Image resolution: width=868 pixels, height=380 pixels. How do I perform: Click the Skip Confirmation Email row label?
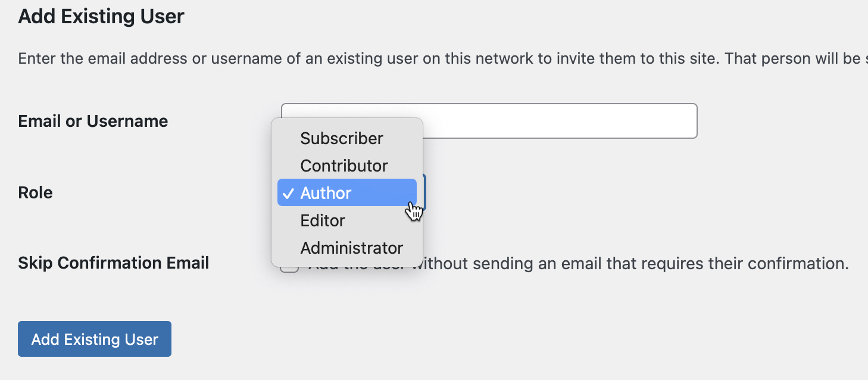pyautogui.click(x=114, y=263)
